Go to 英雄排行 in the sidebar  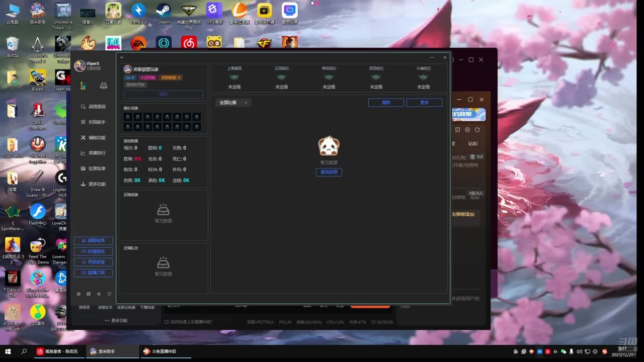coord(94,153)
